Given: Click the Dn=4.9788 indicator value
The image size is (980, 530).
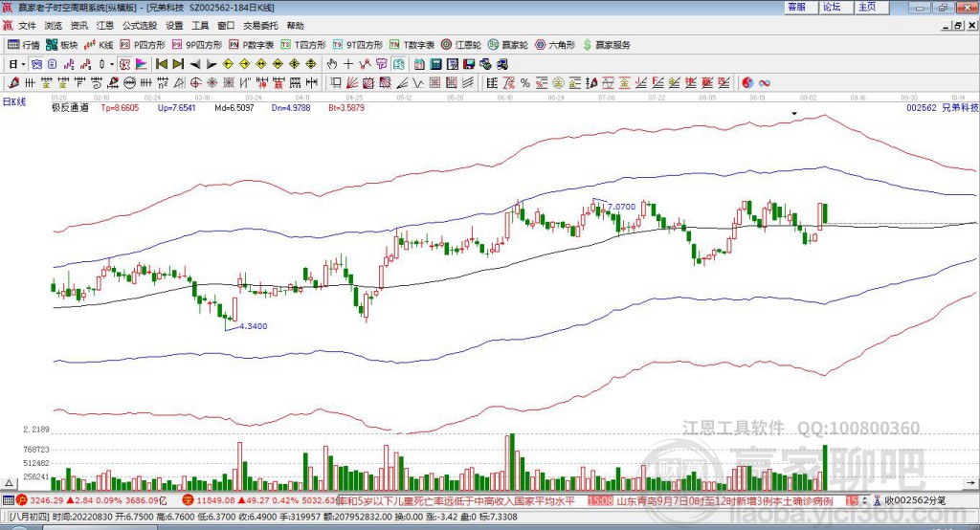Looking at the screenshot, I should [291, 107].
